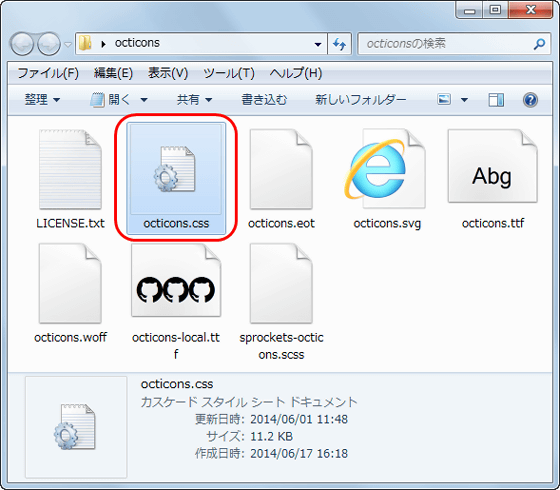This screenshot has width=560, height=490.
Task: Click the Back navigation arrow
Action: coord(22,44)
